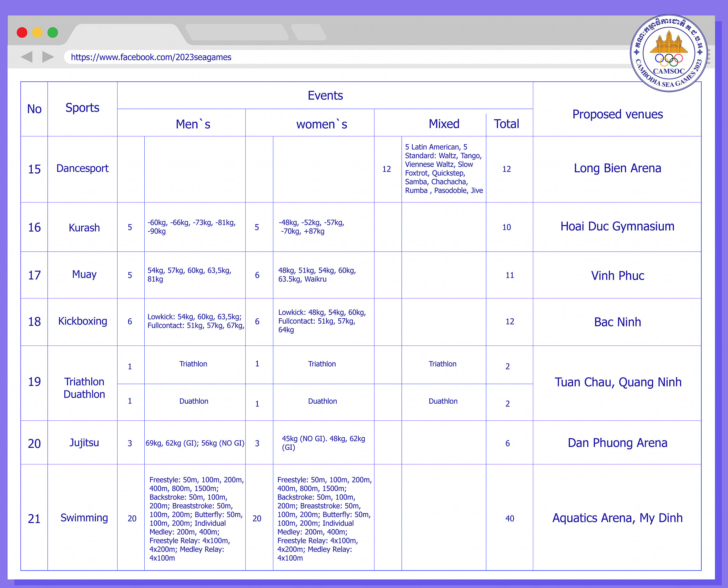The height and width of the screenshot is (588, 728).
Task: Click the yellow window dot
Action: (x=37, y=33)
